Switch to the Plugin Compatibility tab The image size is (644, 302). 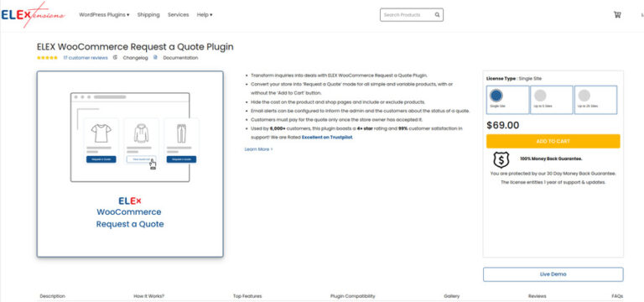click(x=353, y=296)
